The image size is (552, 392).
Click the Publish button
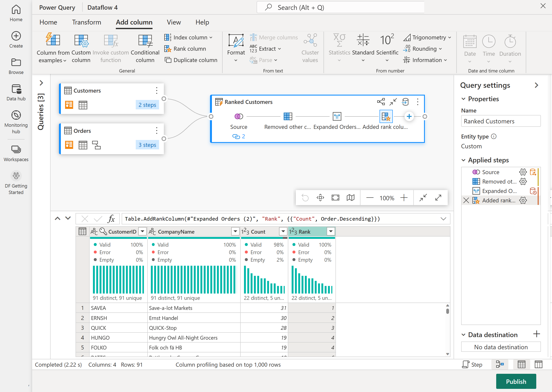coord(516,381)
